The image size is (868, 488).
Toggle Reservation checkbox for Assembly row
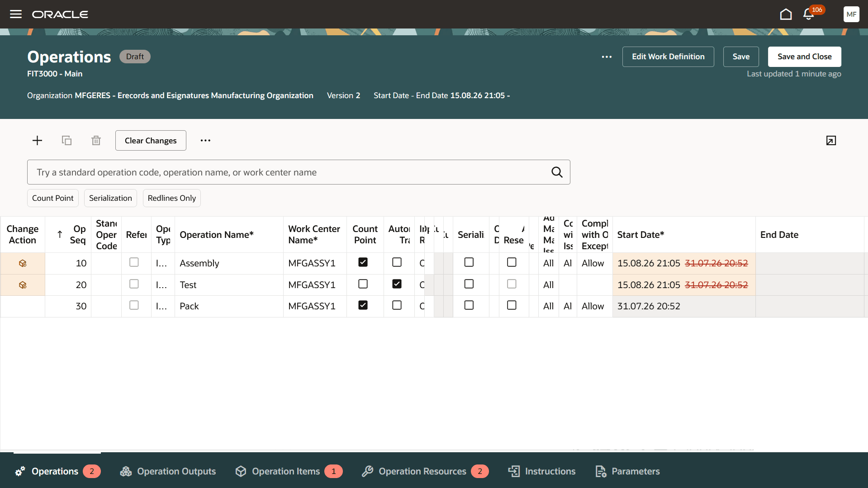(x=512, y=262)
